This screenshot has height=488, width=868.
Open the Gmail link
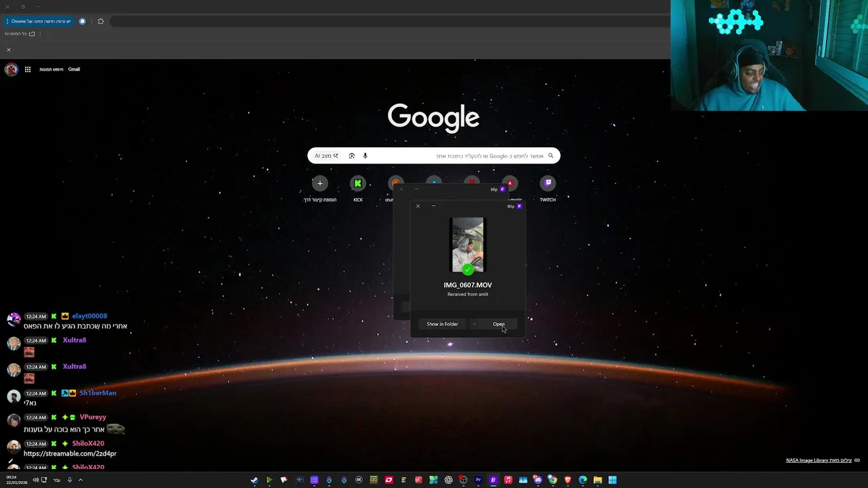[74, 69]
